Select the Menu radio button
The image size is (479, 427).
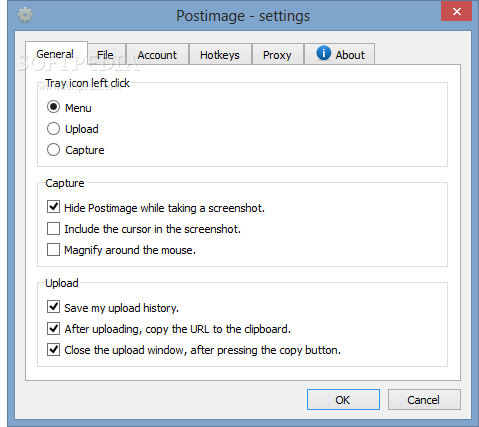53,107
